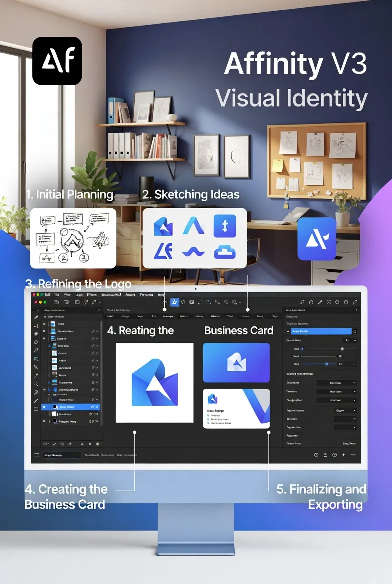Open the View menu in the menu bar

[68, 295]
